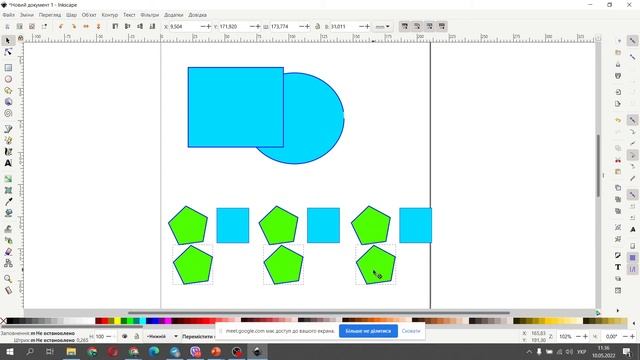Toggle the enable snapping button
This screenshot has height=360, width=640.
[x=632, y=41]
